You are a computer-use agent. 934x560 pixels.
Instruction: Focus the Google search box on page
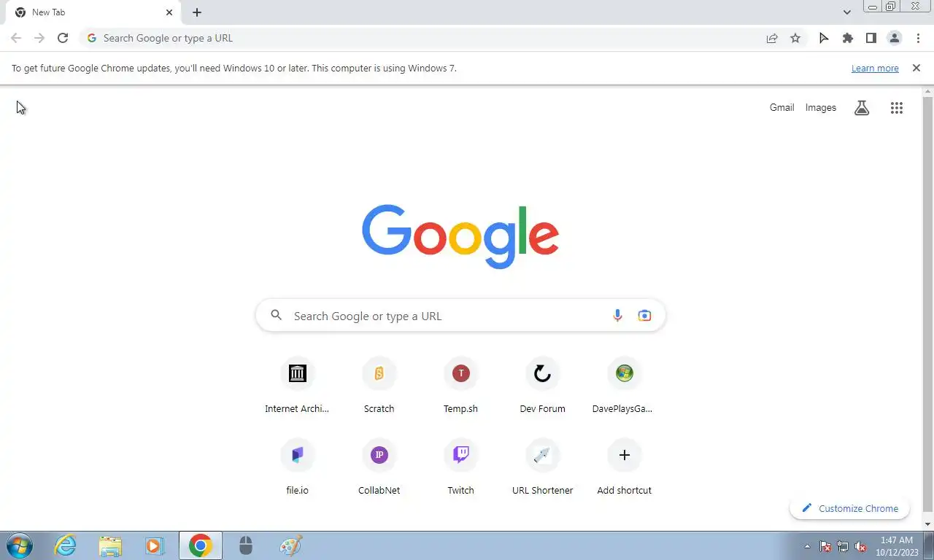click(460, 316)
